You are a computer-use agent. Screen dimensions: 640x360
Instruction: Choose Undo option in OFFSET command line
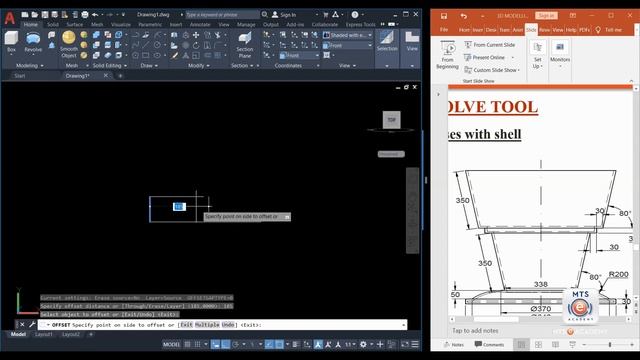[x=228, y=325]
